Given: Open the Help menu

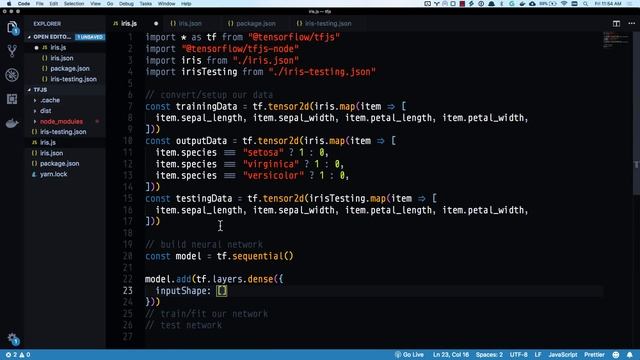Looking at the screenshot, I should 186,4.
